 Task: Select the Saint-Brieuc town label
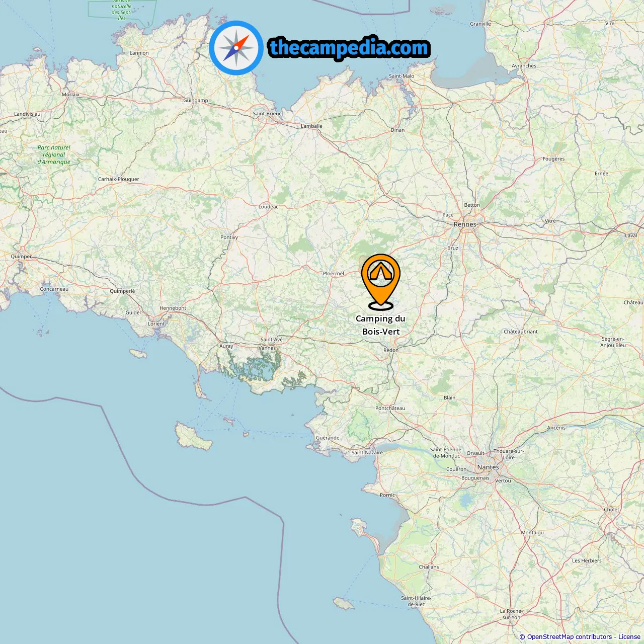coord(267,113)
